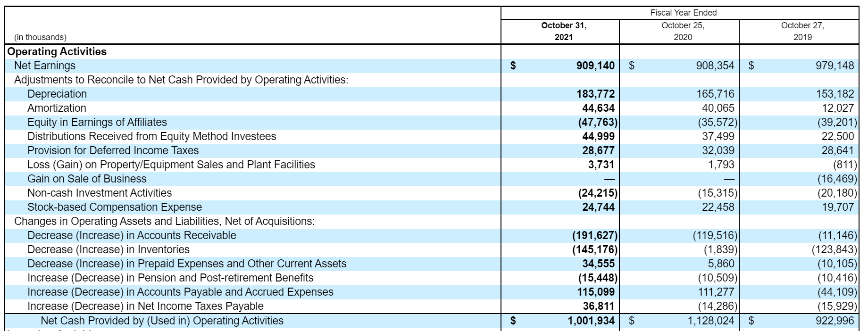
Task: Click the Amortization row label
Action: [x=57, y=108]
